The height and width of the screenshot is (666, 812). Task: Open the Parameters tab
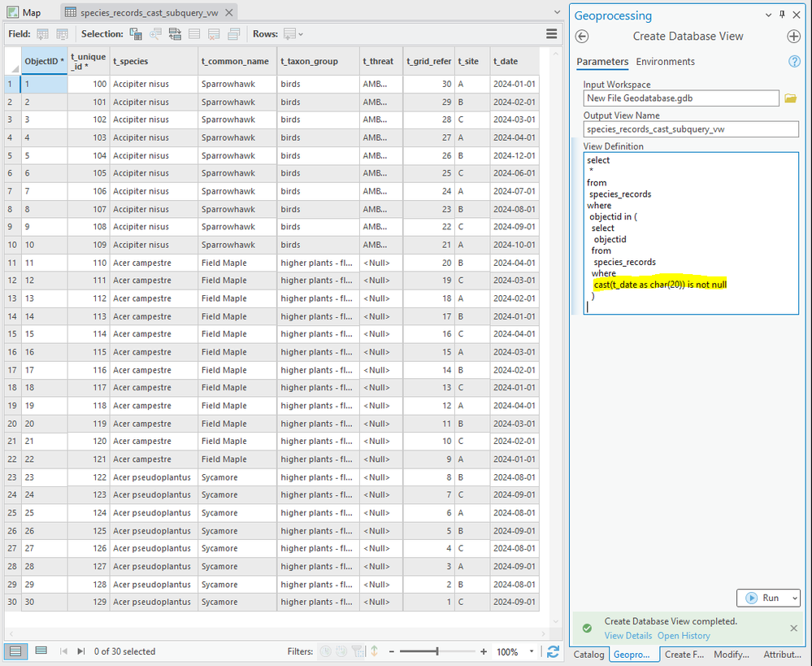(602, 62)
